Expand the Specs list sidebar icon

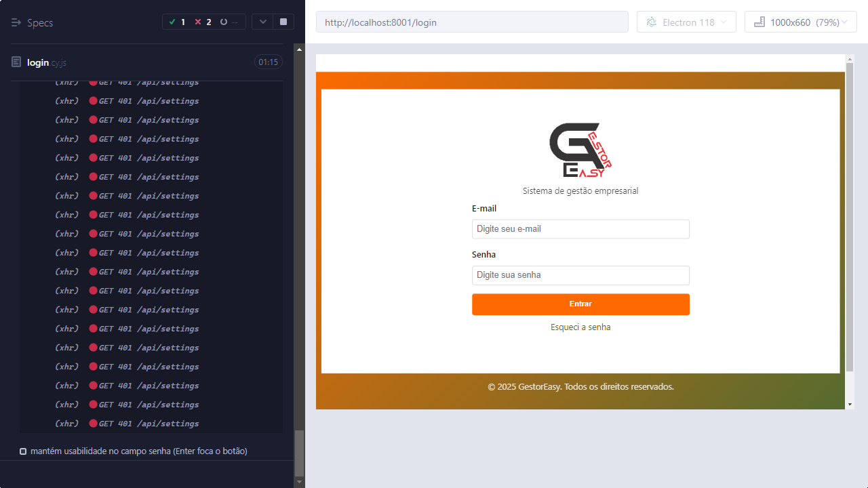point(16,22)
